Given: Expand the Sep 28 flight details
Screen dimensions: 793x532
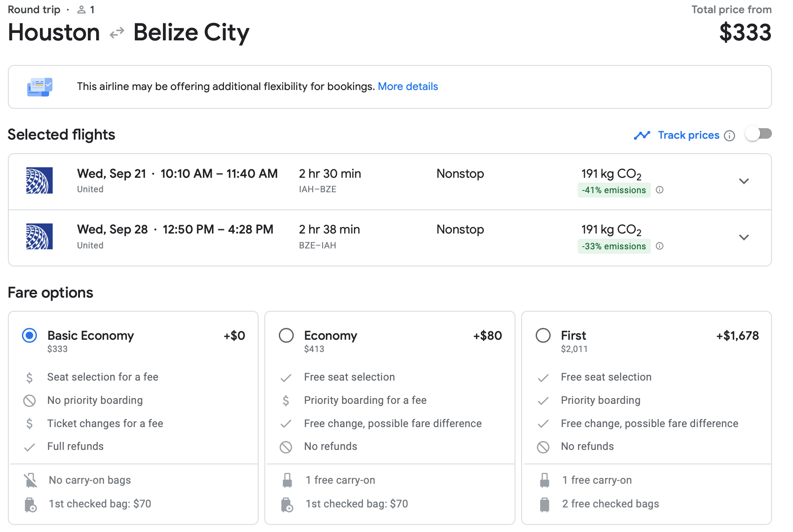Looking at the screenshot, I should pos(744,237).
